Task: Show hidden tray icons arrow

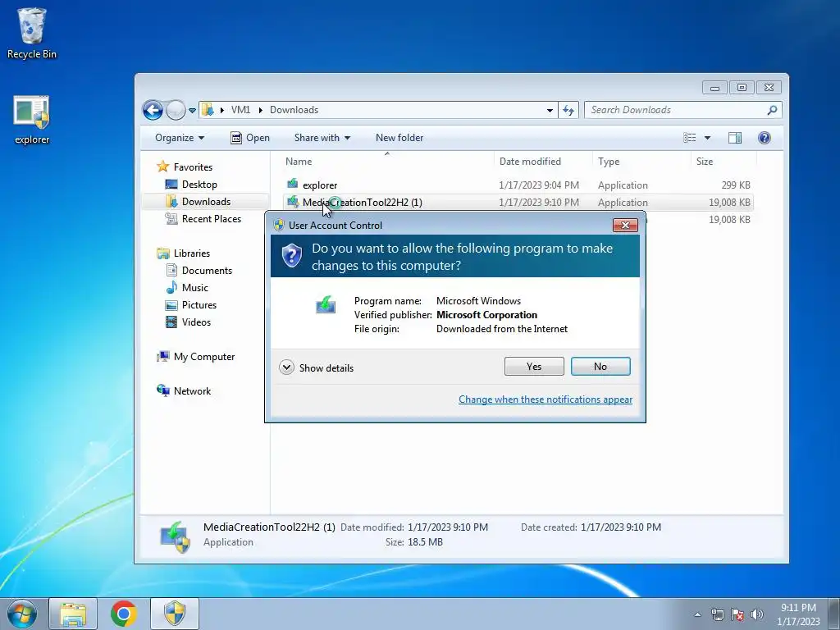Action: pos(697,614)
